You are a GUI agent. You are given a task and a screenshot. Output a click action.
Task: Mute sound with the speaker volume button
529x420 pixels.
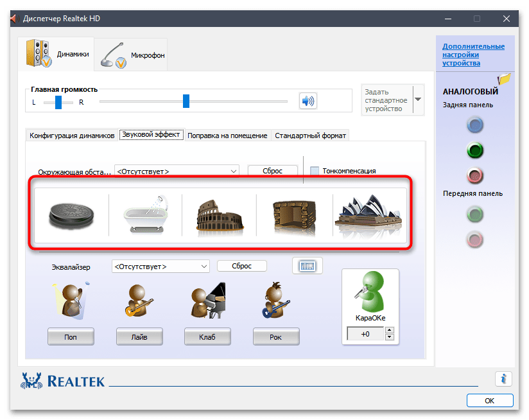[x=308, y=101]
